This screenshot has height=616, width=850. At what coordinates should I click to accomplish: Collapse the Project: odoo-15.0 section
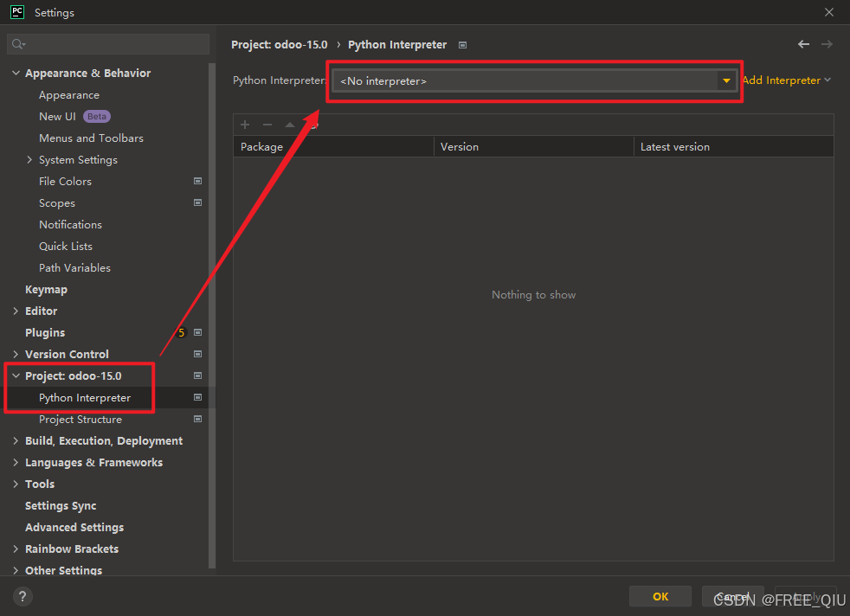(16, 375)
